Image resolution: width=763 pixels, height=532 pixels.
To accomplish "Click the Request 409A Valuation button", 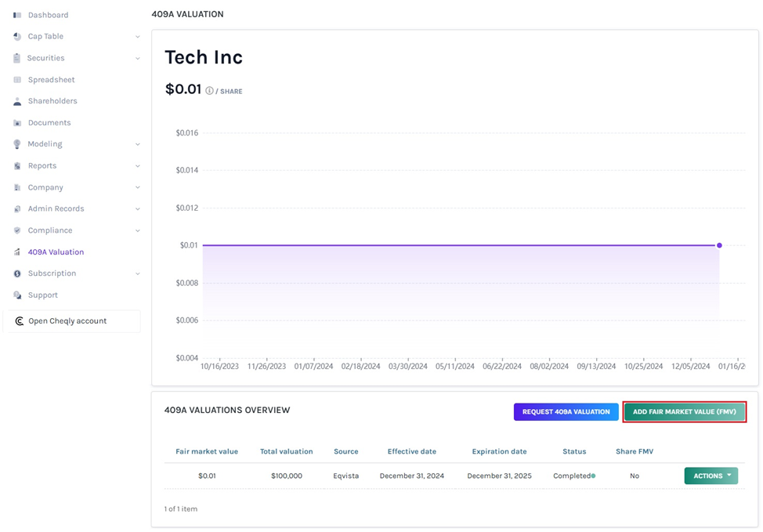I will 566,411.
